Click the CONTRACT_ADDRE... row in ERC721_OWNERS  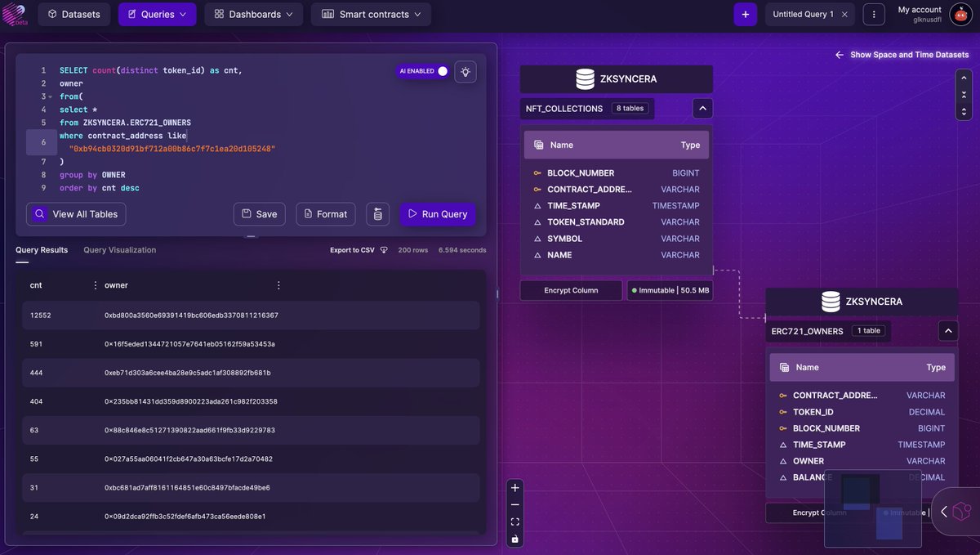[x=862, y=396]
